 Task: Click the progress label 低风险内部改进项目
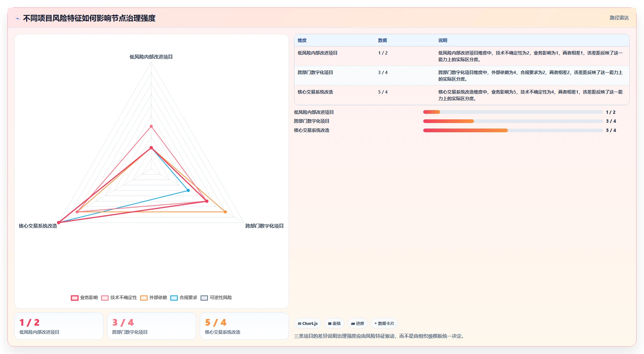(314, 112)
